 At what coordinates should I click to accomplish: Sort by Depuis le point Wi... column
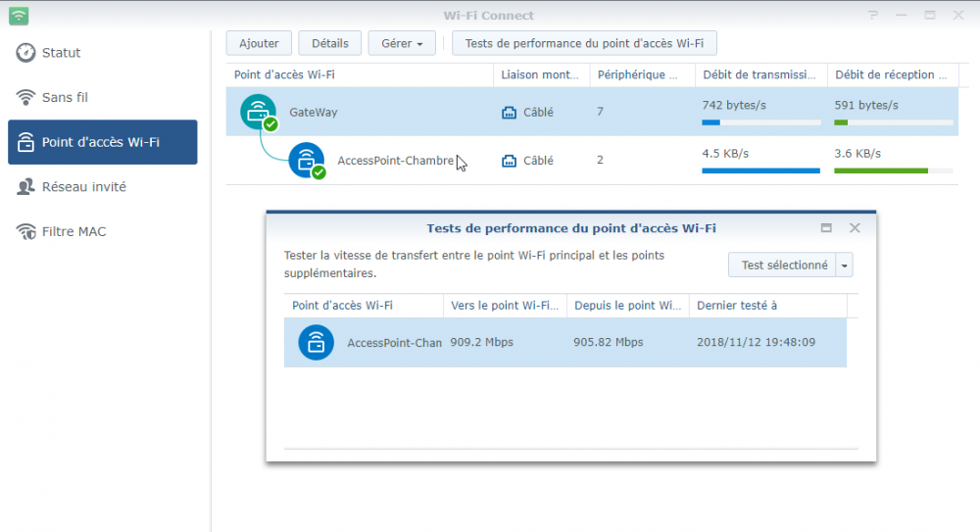[x=628, y=305]
